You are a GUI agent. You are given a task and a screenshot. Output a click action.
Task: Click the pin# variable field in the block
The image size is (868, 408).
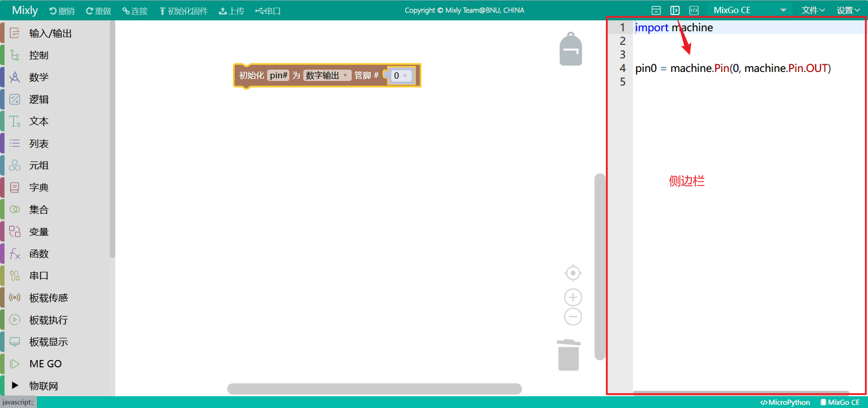(x=278, y=76)
